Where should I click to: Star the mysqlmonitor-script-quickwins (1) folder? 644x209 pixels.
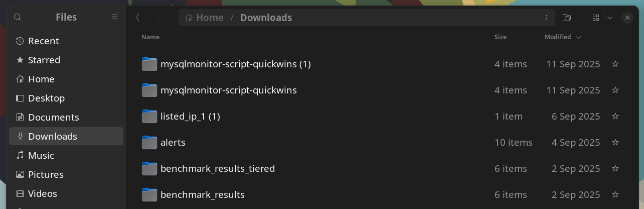pyautogui.click(x=615, y=64)
